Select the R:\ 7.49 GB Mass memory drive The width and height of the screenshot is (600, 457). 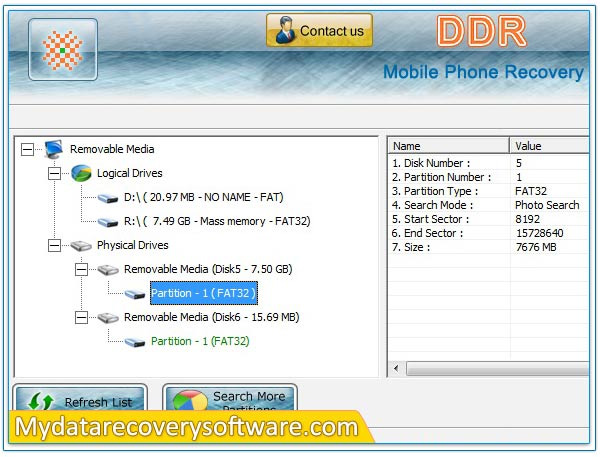pyautogui.click(x=217, y=221)
